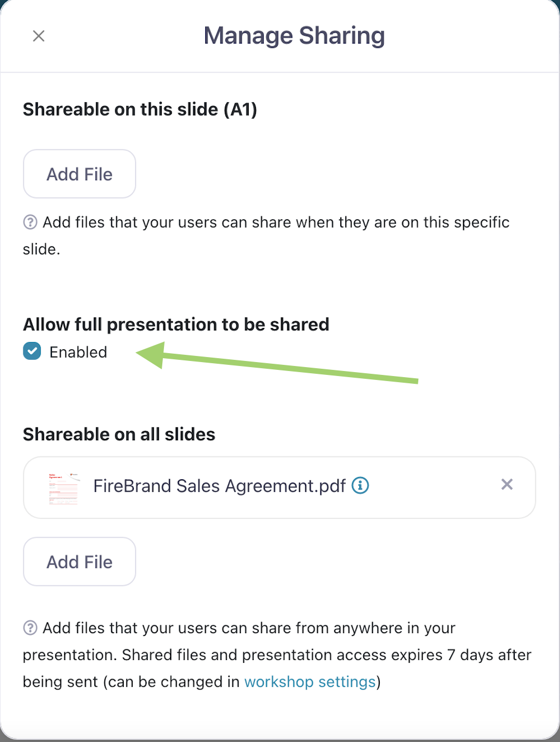Click the Enabled label text
This screenshot has height=742, width=560.
(78, 352)
